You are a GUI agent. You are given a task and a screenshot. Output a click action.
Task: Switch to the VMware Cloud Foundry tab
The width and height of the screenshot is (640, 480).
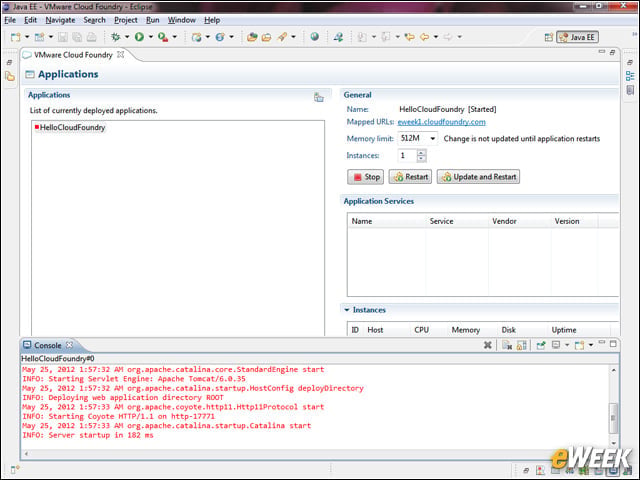(73, 55)
